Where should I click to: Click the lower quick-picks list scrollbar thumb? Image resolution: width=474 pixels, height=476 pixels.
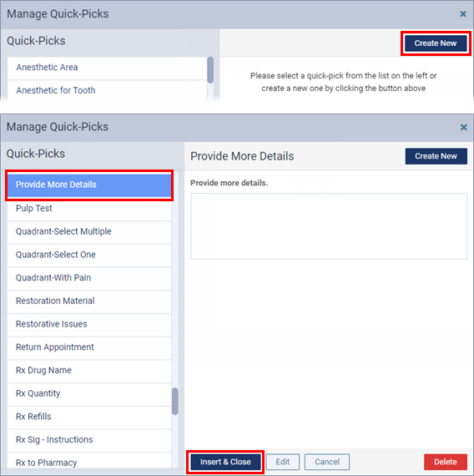pyautogui.click(x=175, y=401)
